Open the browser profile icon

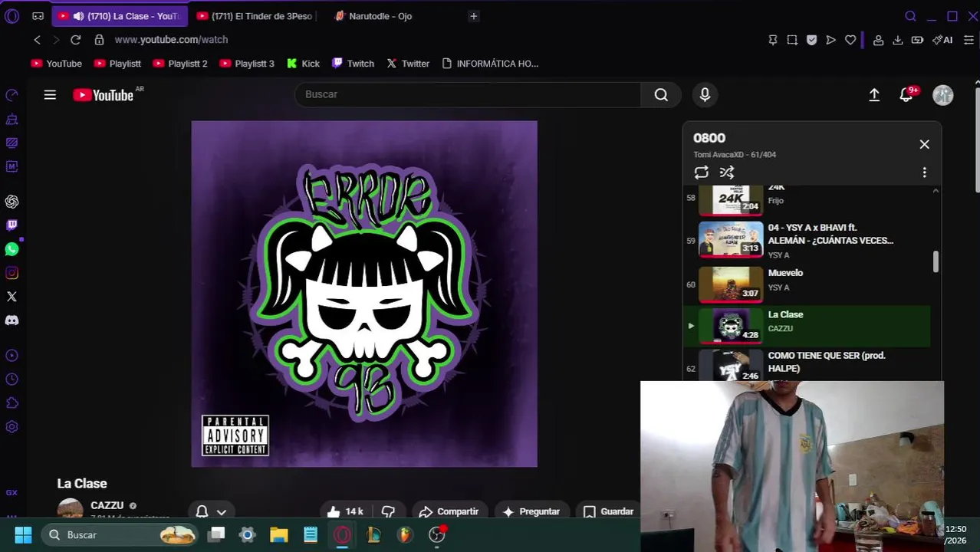(878, 40)
